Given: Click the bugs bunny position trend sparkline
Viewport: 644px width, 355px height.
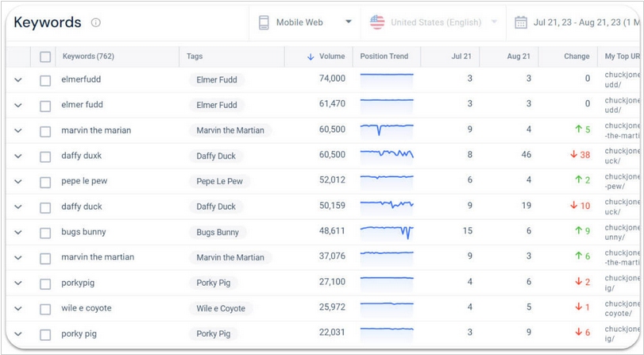Looking at the screenshot, I should coord(387,232).
